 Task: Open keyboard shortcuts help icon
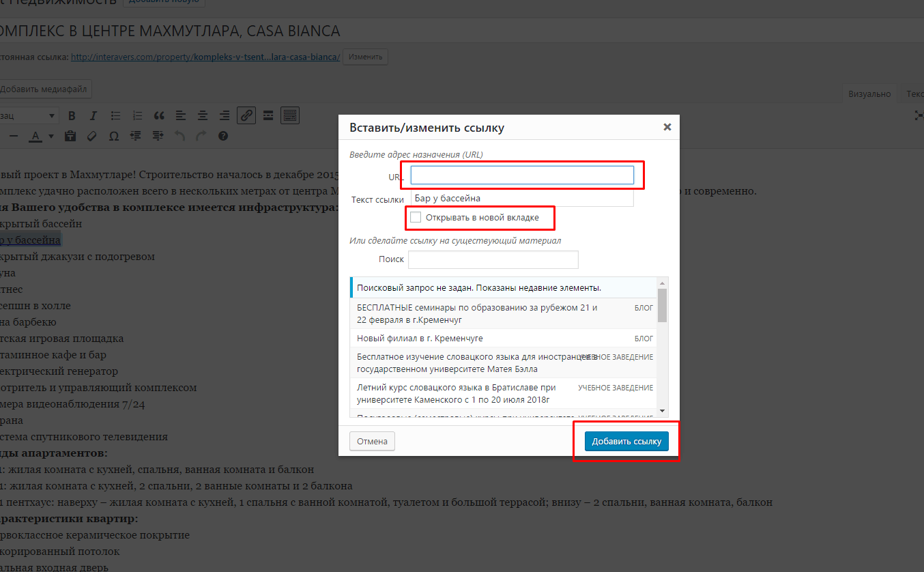point(223,136)
